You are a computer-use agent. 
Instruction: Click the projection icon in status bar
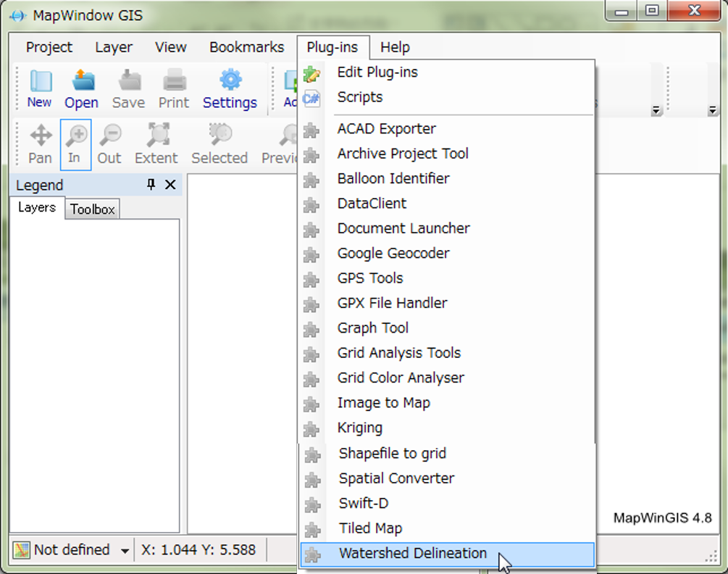tap(21, 550)
